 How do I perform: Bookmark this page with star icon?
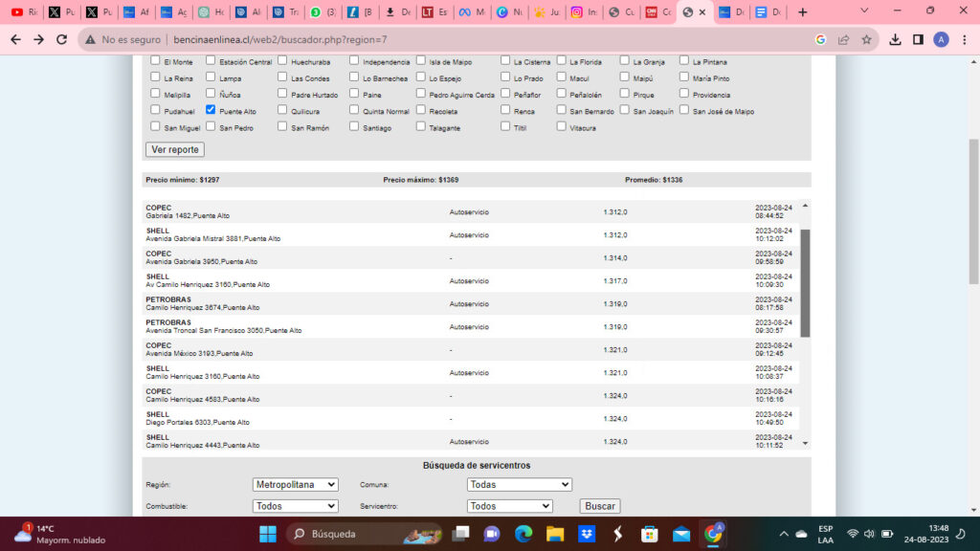(866, 39)
